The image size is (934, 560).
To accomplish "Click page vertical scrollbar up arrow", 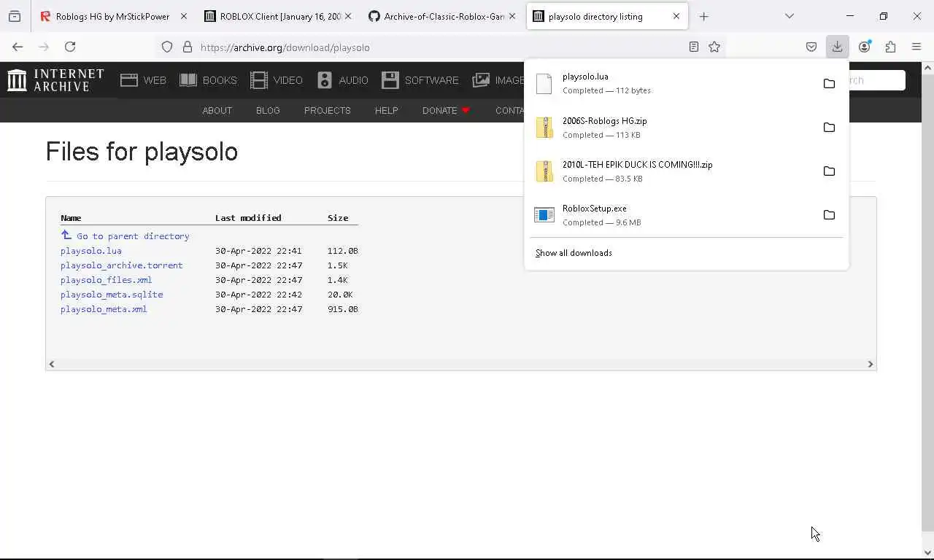I will [x=927, y=68].
